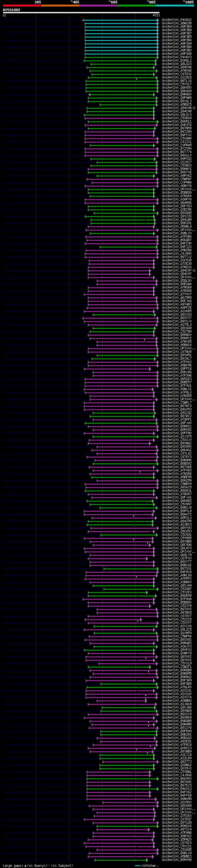Click the ~100% legend label

tap(189, 2)
